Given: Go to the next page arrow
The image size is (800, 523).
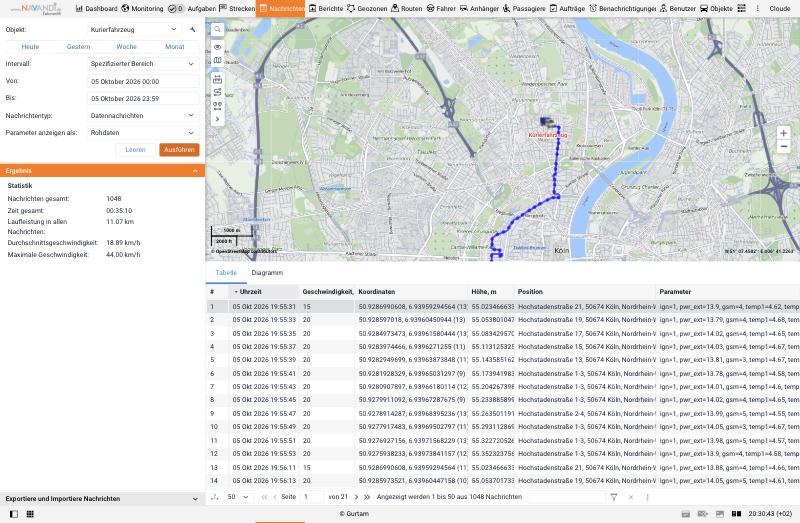Looking at the screenshot, I should (356, 496).
